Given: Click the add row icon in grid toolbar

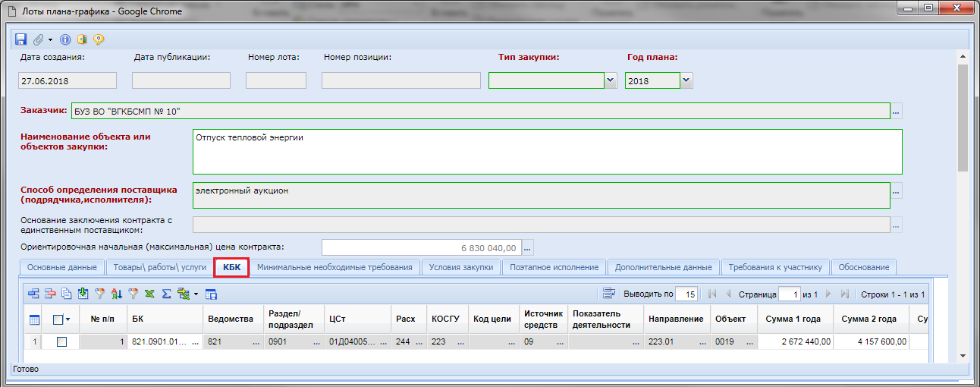Looking at the screenshot, I should coord(33,294).
